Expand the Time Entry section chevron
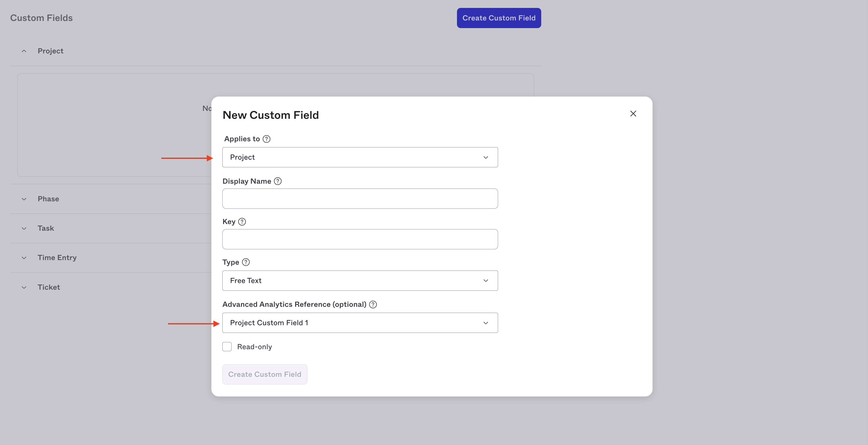The width and height of the screenshot is (868, 445). click(24, 257)
